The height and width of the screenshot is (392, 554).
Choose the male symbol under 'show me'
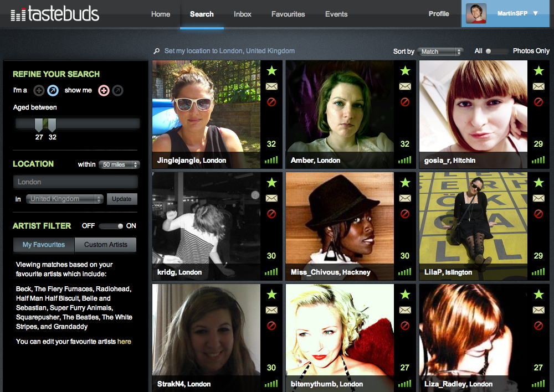117,91
